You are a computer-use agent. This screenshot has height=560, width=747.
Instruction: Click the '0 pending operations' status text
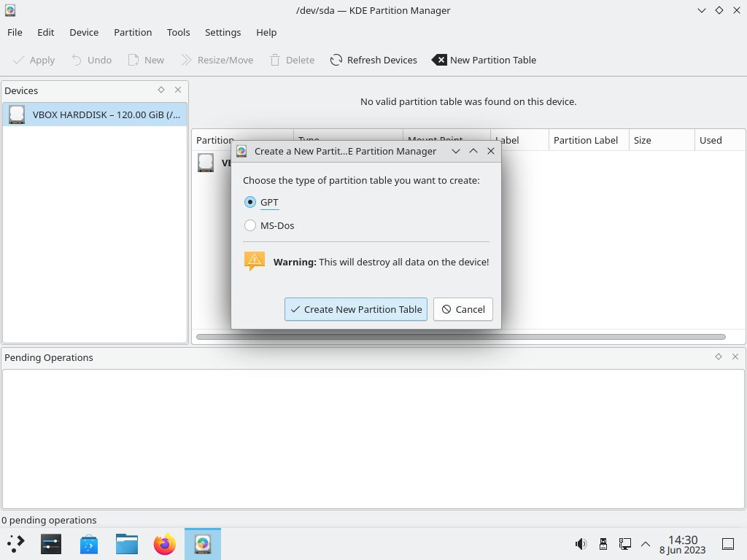49,520
